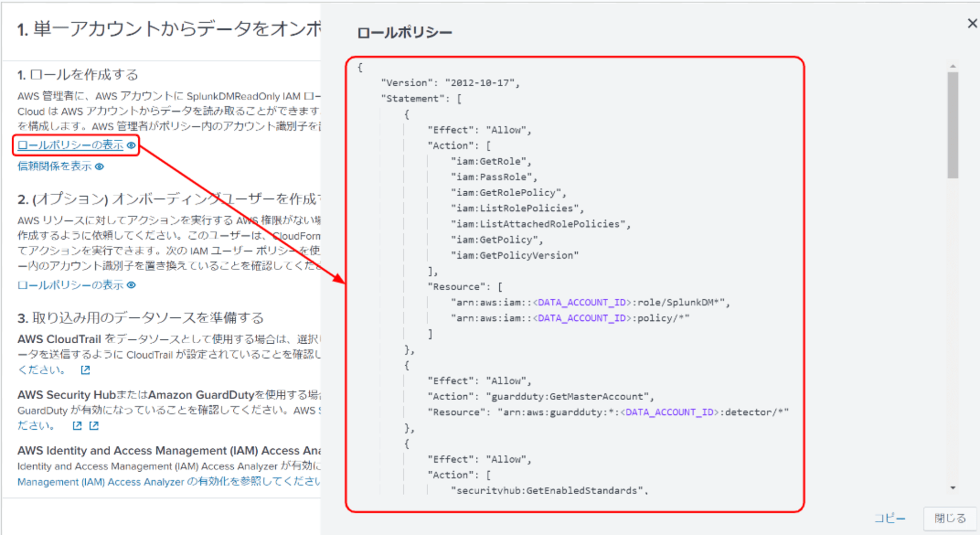Open ロールポリシーの表示 link under step 2
Image resolution: width=980 pixels, height=535 pixels.
pyautogui.click(x=71, y=285)
